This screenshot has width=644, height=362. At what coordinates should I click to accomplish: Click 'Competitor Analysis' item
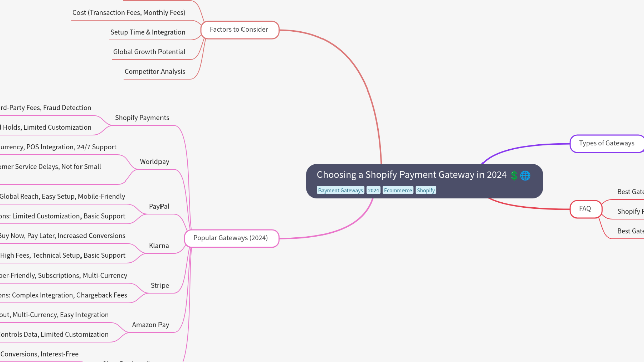coord(155,71)
